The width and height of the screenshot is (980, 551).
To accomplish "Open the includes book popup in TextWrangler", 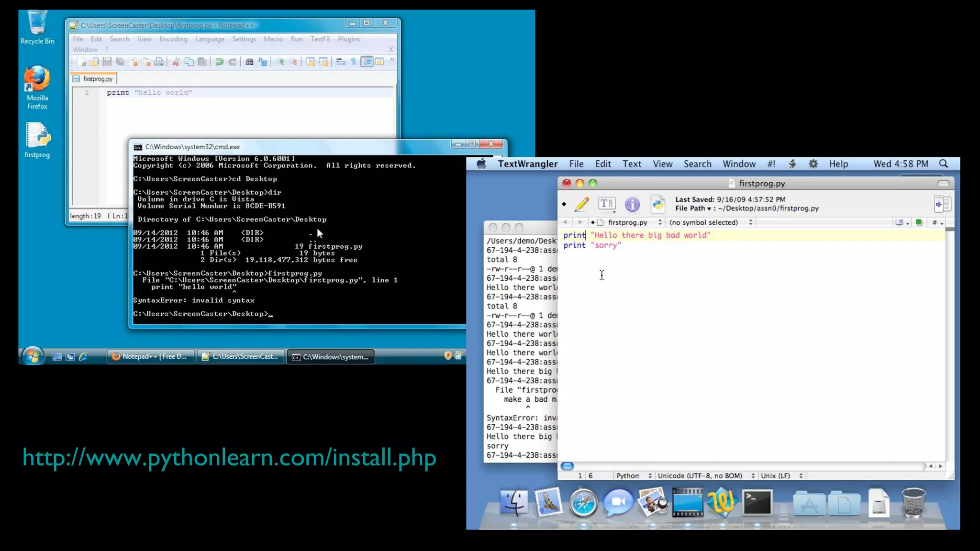I will point(902,222).
